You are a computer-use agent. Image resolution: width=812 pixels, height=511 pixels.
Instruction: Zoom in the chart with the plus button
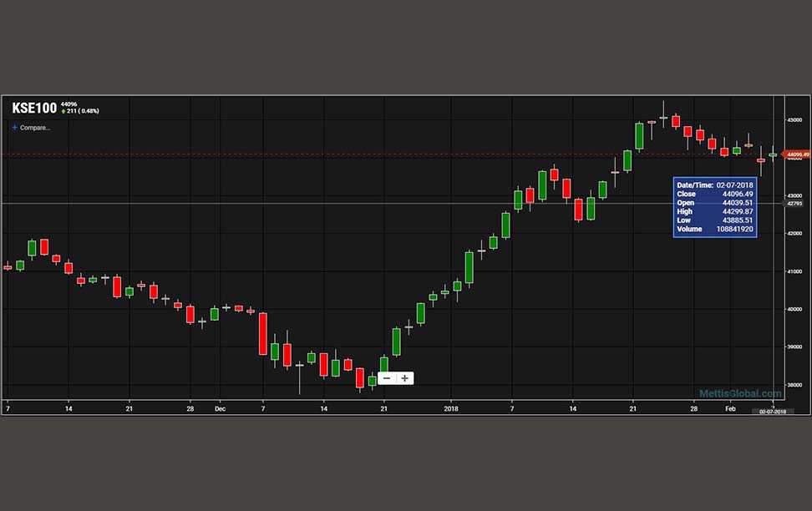click(x=405, y=378)
